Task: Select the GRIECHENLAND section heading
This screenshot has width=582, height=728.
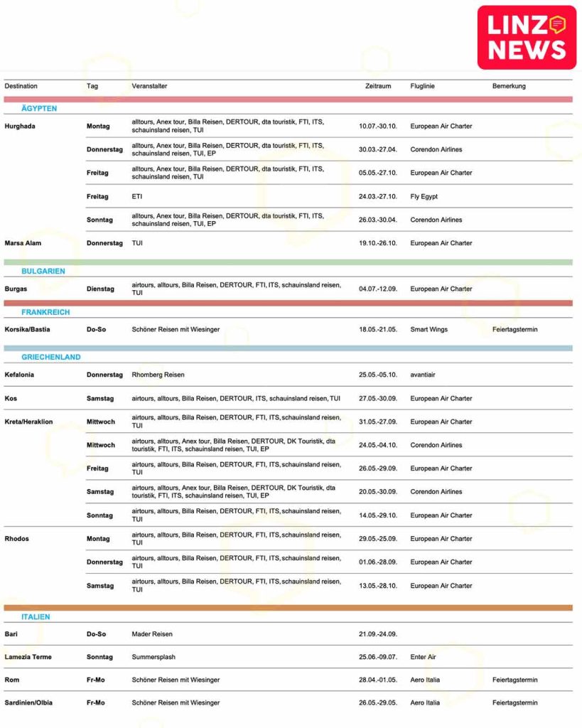Action: pyautogui.click(x=51, y=357)
